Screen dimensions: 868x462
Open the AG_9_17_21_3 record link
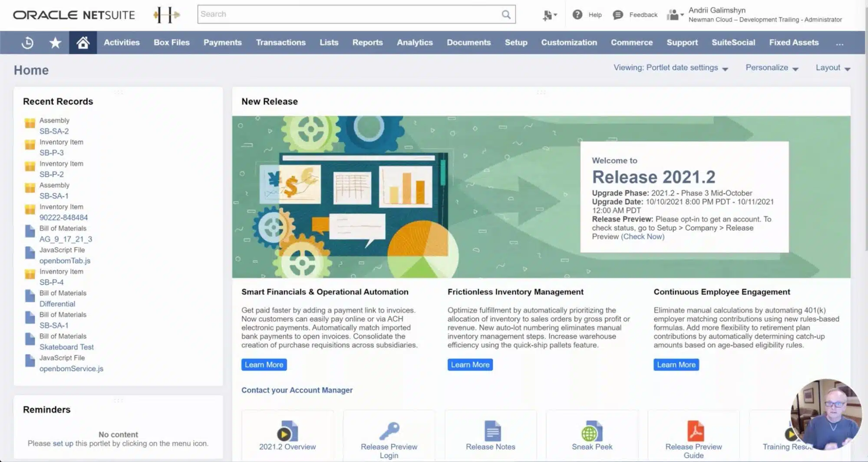pyautogui.click(x=66, y=239)
